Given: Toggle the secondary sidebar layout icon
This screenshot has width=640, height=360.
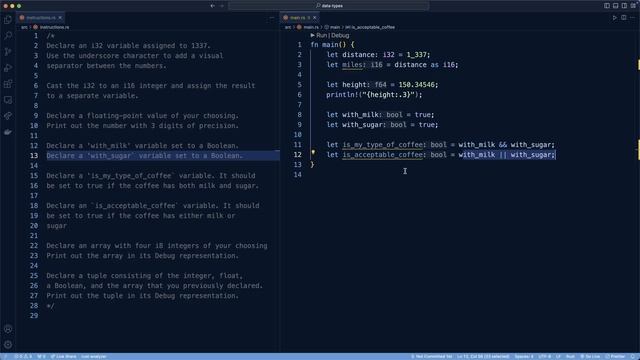Looking at the screenshot, I should pos(624,6).
